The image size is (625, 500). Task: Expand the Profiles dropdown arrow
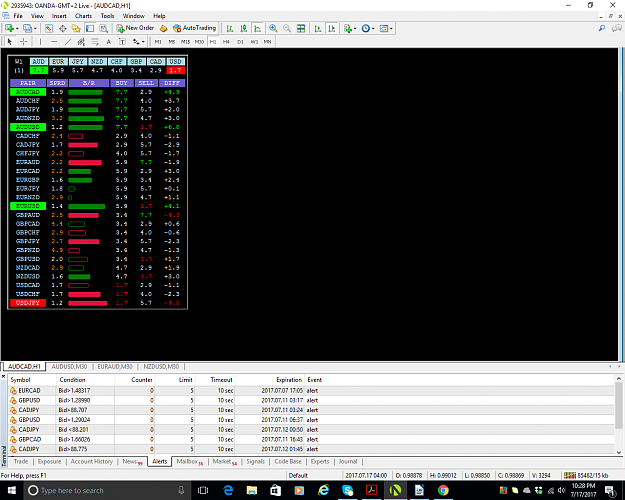pyautogui.click(x=35, y=29)
